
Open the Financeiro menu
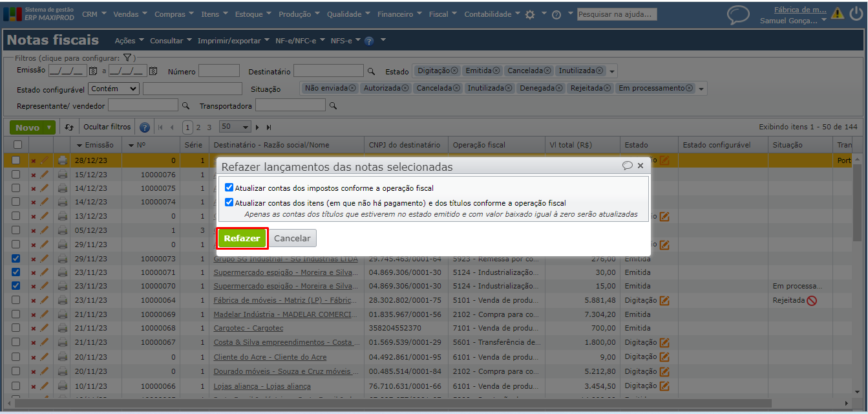click(399, 14)
